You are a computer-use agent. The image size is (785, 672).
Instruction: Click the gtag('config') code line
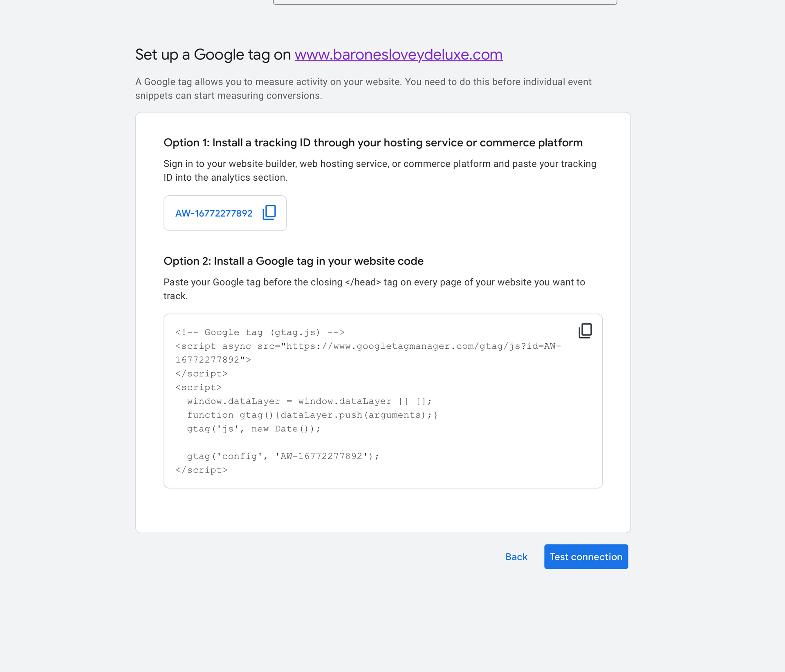pyautogui.click(x=283, y=456)
